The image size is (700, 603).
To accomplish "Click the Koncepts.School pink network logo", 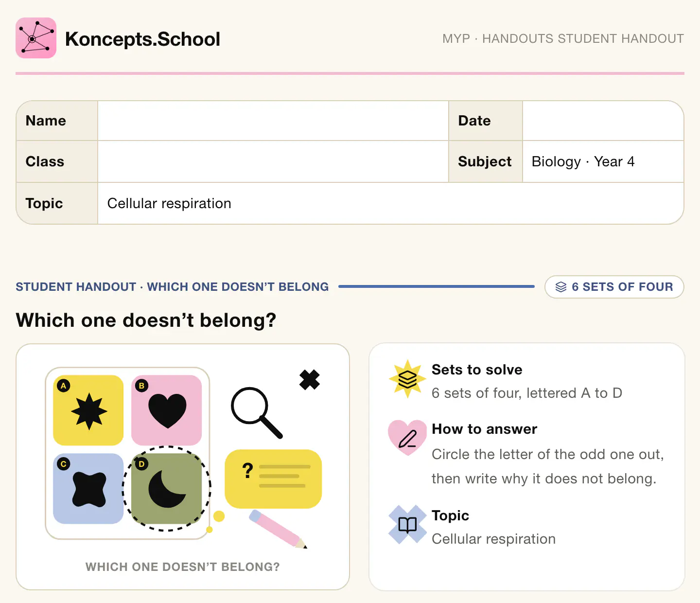I will tap(36, 38).
